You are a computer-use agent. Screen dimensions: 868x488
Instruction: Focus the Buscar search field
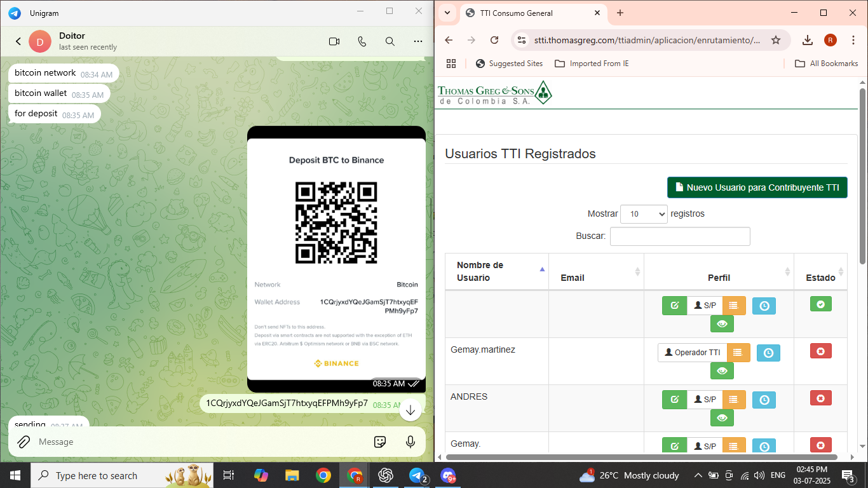pos(680,236)
